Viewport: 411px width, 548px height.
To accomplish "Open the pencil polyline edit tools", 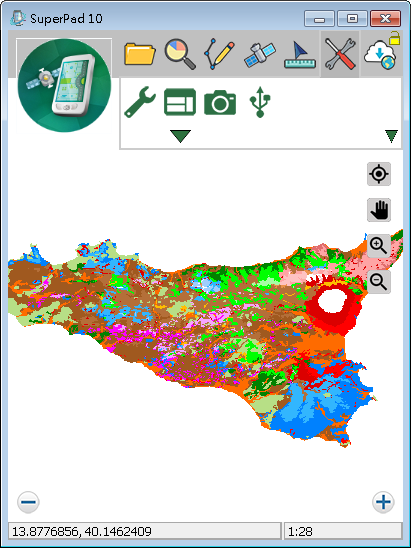I will [219, 54].
